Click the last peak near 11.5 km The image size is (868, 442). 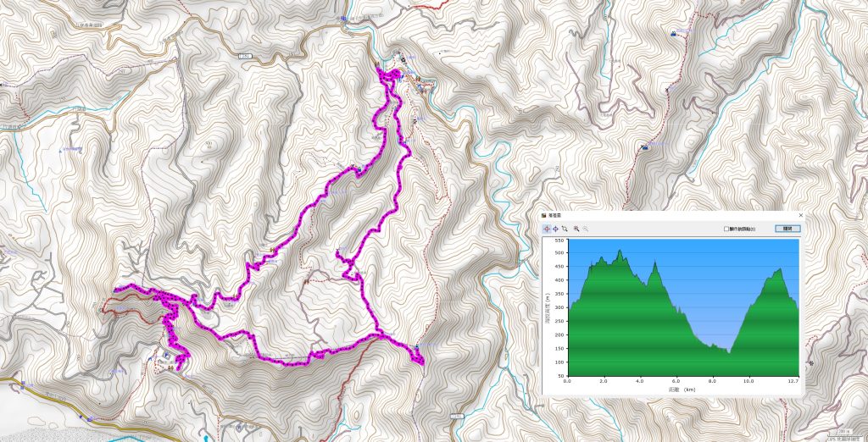780,270
